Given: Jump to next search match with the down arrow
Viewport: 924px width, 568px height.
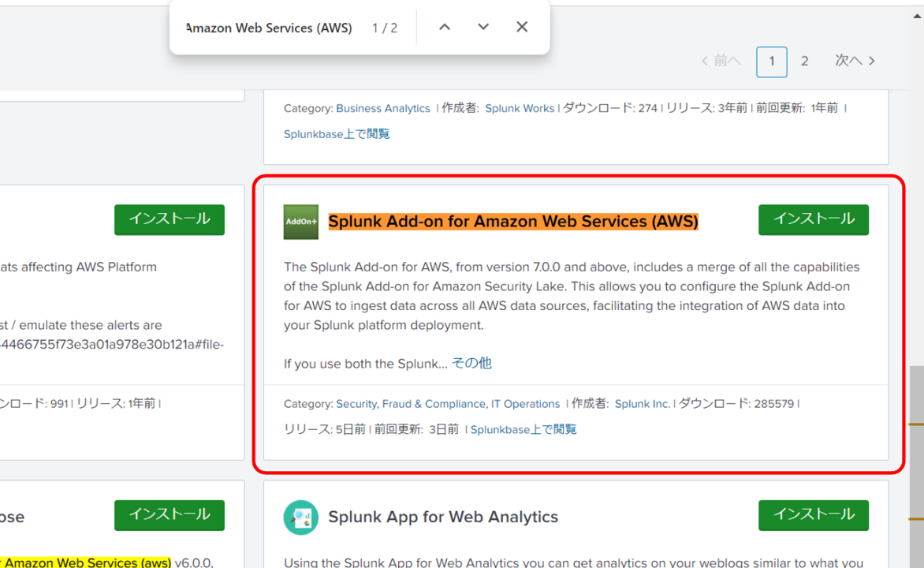Looking at the screenshot, I should pyautogui.click(x=482, y=26).
